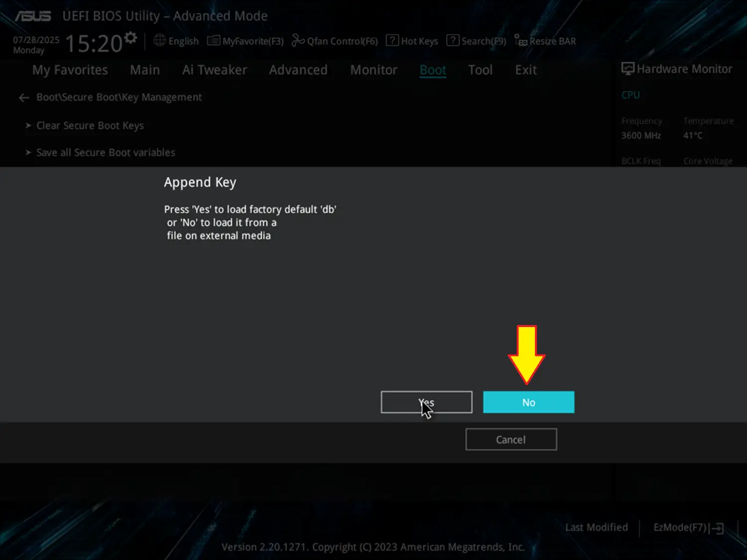Click the American Megatrends version text
This screenshot has height=560, width=747.
pyautogui.click(x=373, y=547)
